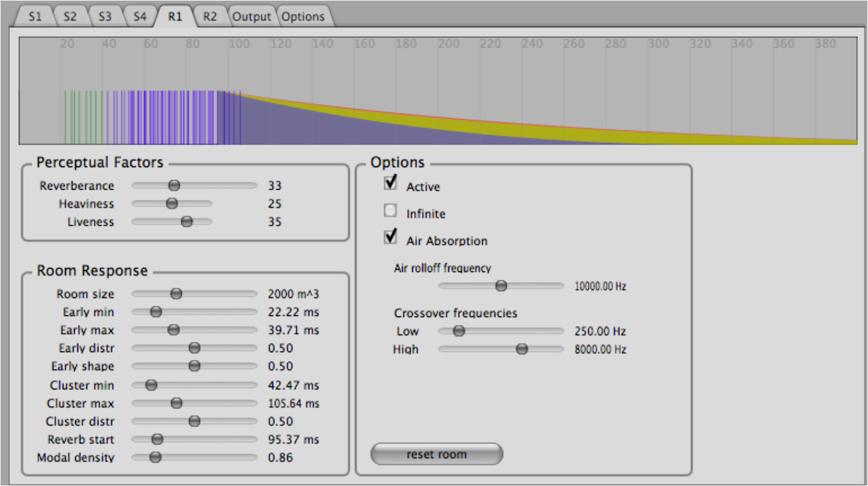
Task: Click the Reverb start value 95.37 ms
Action: click(x=293, y=440)
